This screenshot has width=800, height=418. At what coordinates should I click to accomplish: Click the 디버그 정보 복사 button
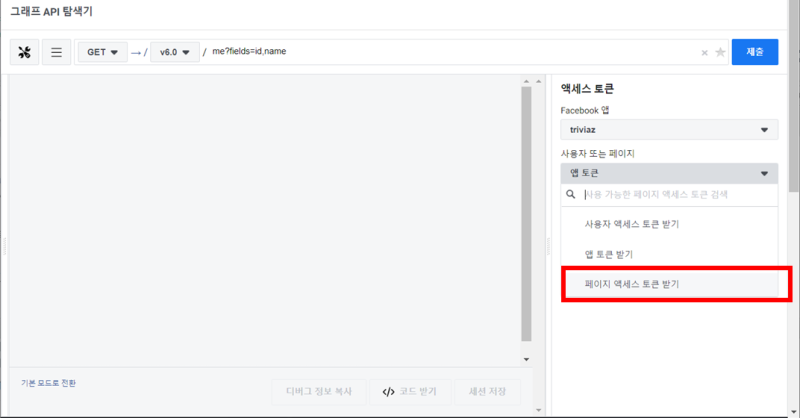click(319, 391)
